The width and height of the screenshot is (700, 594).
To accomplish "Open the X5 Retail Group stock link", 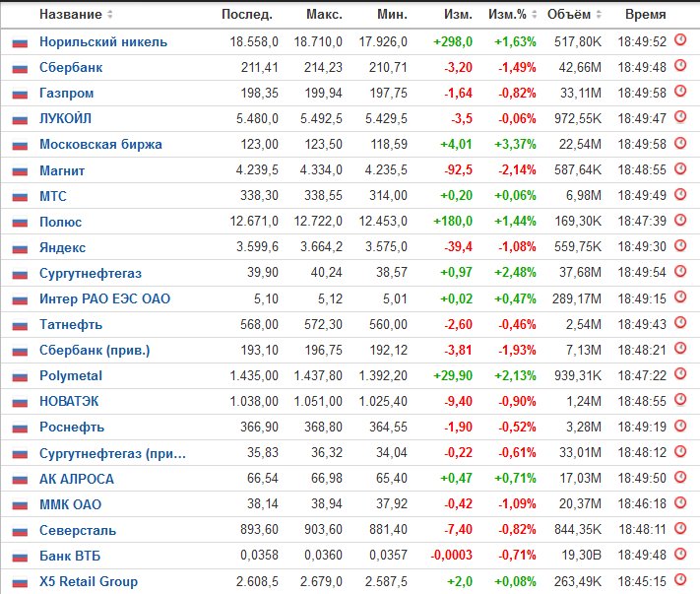I will (x=89, y=582).
